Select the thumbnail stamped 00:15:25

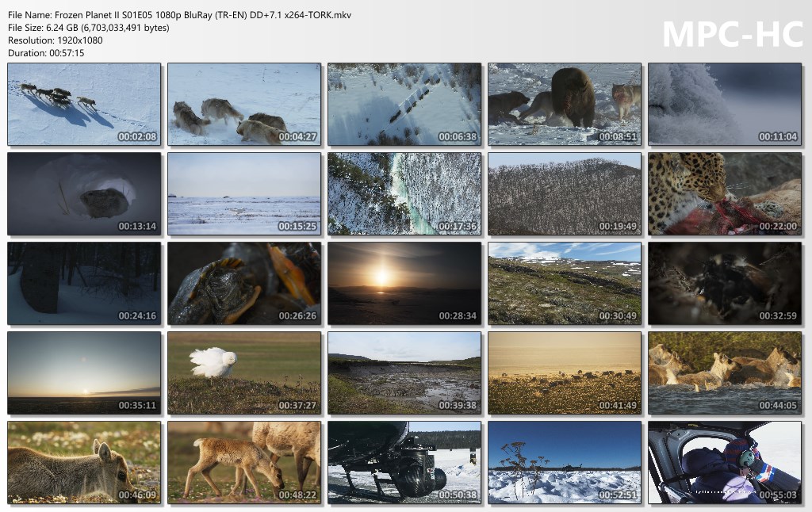point(244,193)
